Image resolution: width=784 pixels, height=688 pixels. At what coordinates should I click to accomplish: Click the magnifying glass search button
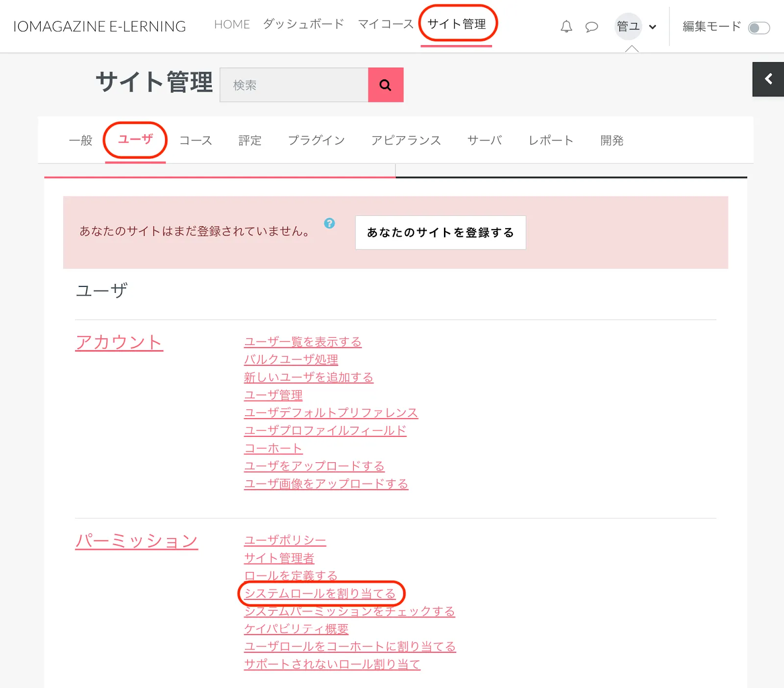[x=386, y=85]
